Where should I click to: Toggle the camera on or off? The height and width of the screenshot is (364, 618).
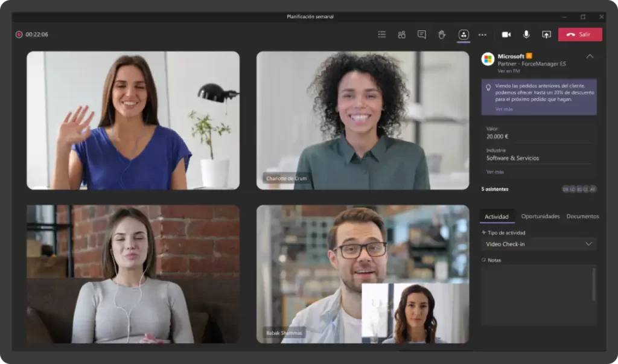506,34
